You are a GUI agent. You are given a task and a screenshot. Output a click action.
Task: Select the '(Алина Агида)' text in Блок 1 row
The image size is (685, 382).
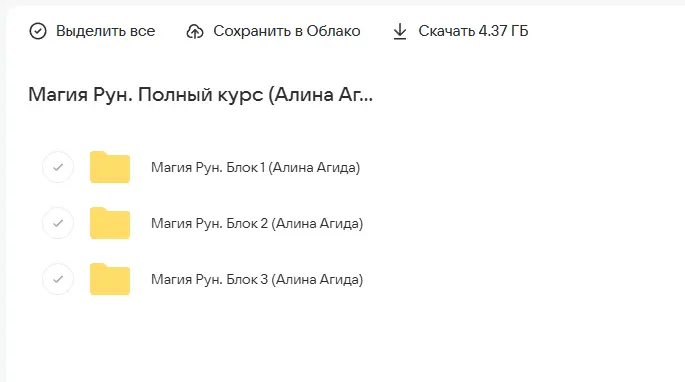[x=314, y=167]
